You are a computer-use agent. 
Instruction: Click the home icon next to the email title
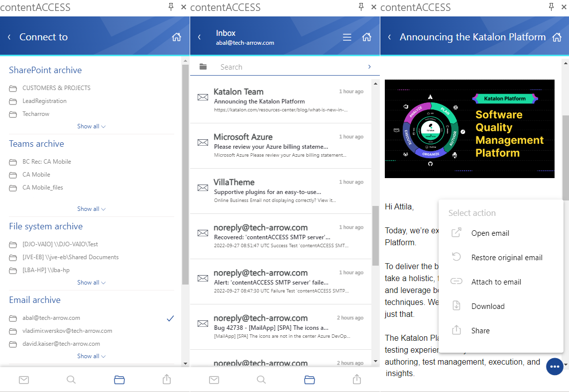tap(557, 36)
